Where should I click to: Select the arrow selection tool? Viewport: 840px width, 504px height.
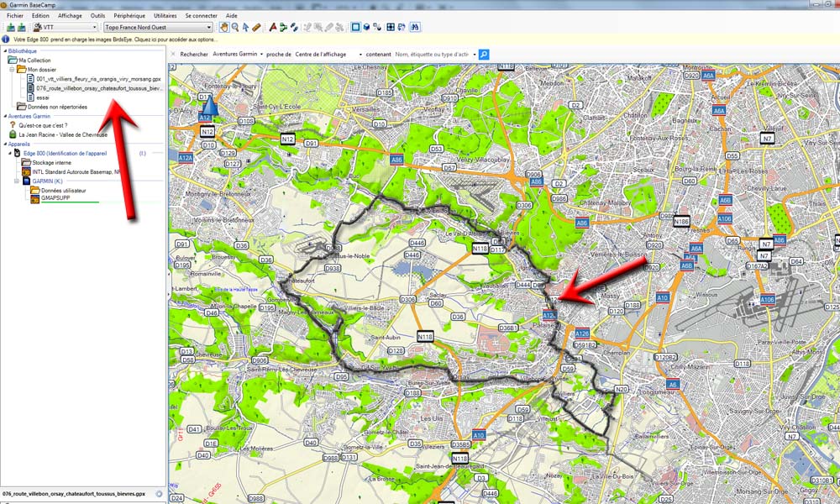click(245, 28)
